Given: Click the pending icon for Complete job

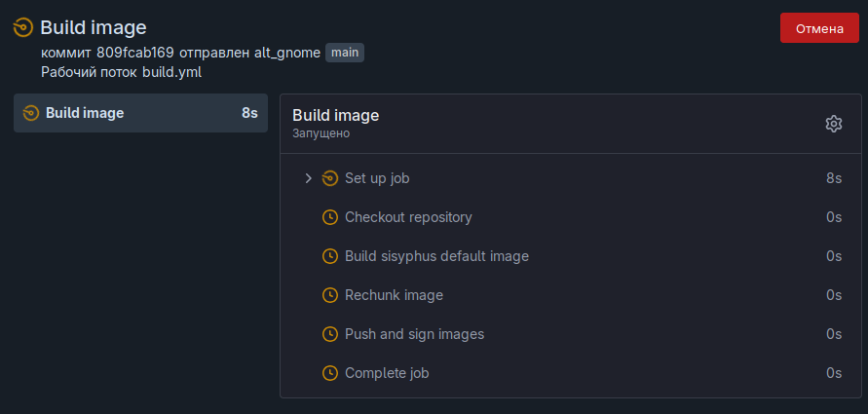Looking at the screenshot, I should point(331,373).
